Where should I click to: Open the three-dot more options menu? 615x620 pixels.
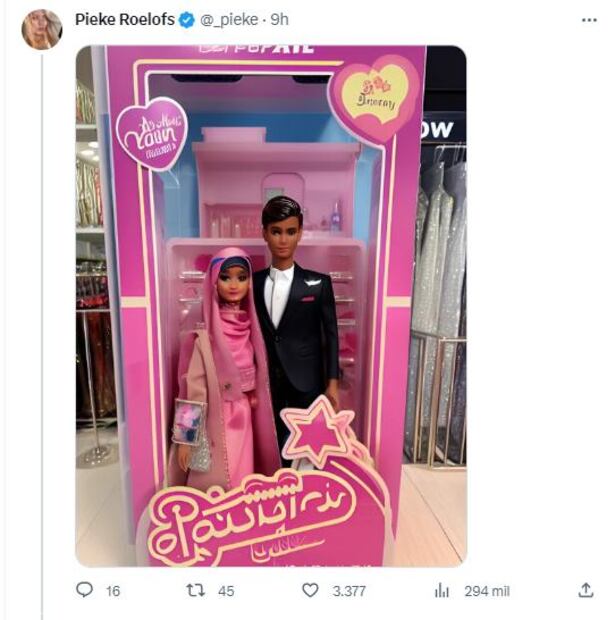(585, 19)
